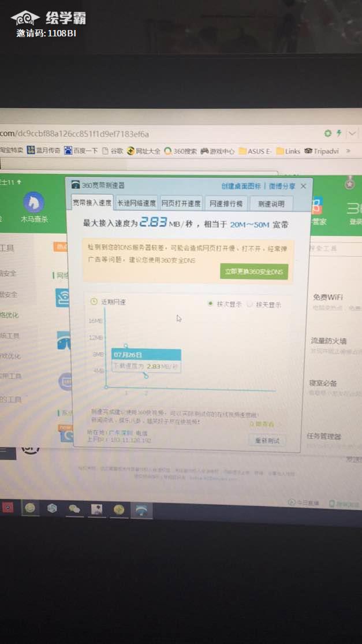Open 寝室必备 in the background window
Screen dimensions: 362x644
[x=323, y=383]
